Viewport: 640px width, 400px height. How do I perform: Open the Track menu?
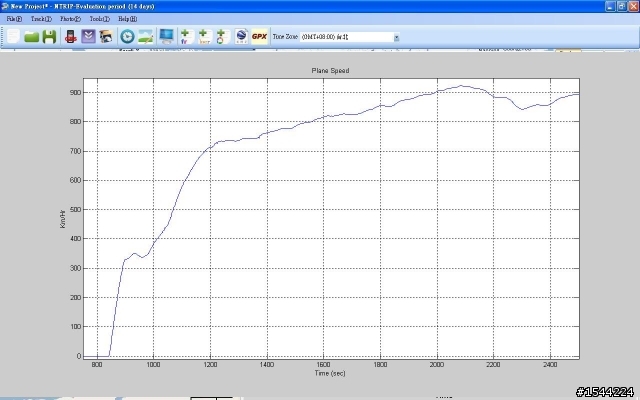pyautogui.click(x=41, y=19)
